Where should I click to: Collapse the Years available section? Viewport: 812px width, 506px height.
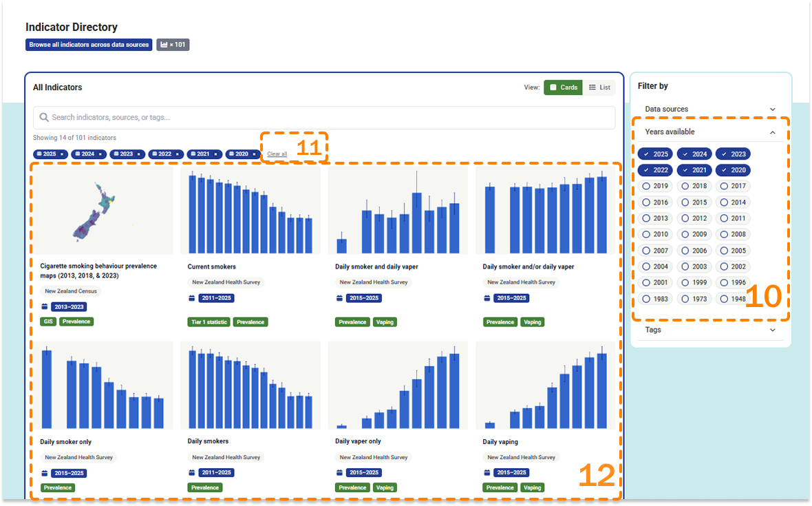click(772, 132)
